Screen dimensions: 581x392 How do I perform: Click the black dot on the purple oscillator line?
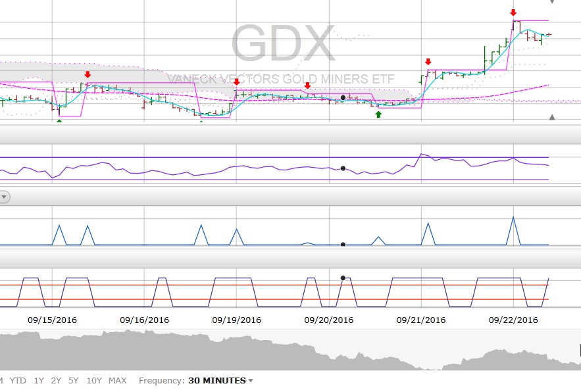point(343,168)
